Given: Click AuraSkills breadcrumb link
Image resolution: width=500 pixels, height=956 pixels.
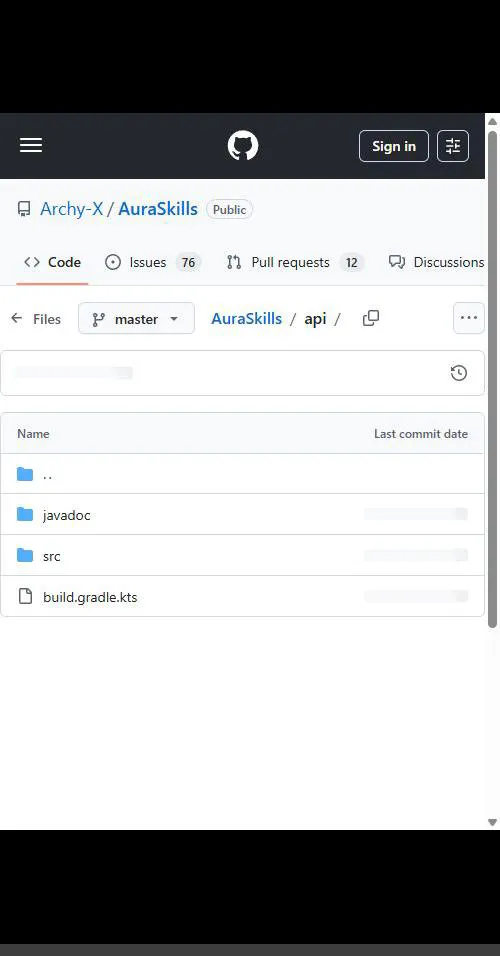Looking at the screenshot, I should (x=246, y=318).
